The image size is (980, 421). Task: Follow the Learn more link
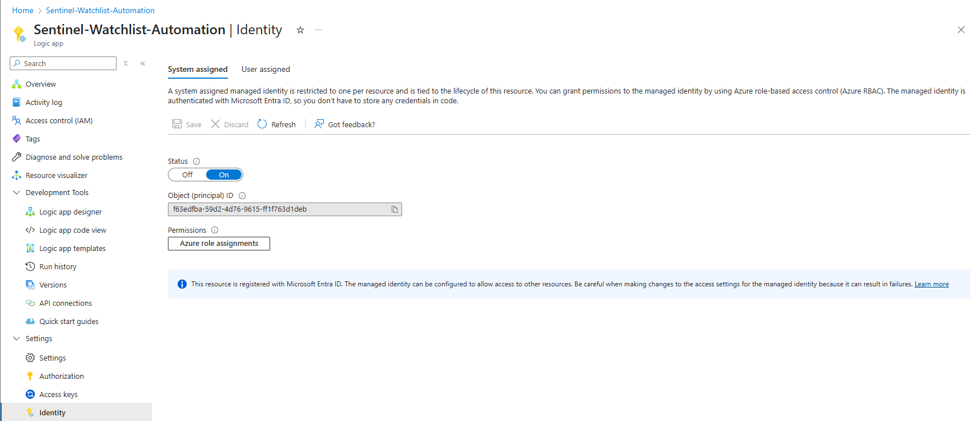click(x=931, y=284)
